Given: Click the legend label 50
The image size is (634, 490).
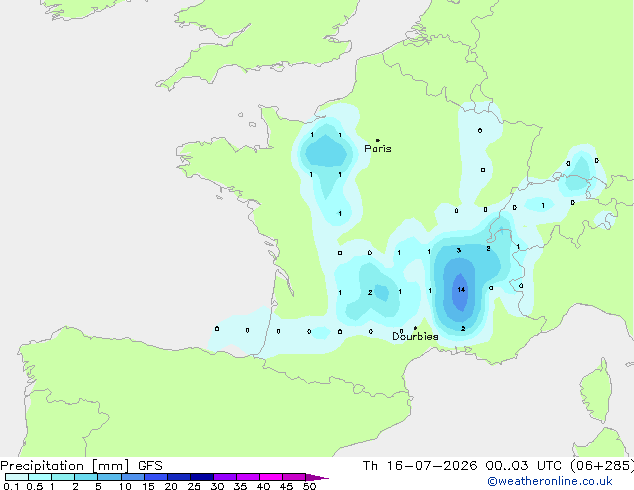Looking at the screenshot, I should tap(309, 486).
